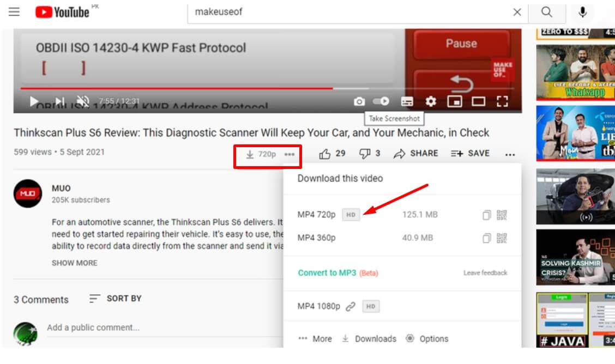Image resolution: width=615 pixels, height=364 pixels.
Task: Clear the search box text
Action: (x=517, y=12)
